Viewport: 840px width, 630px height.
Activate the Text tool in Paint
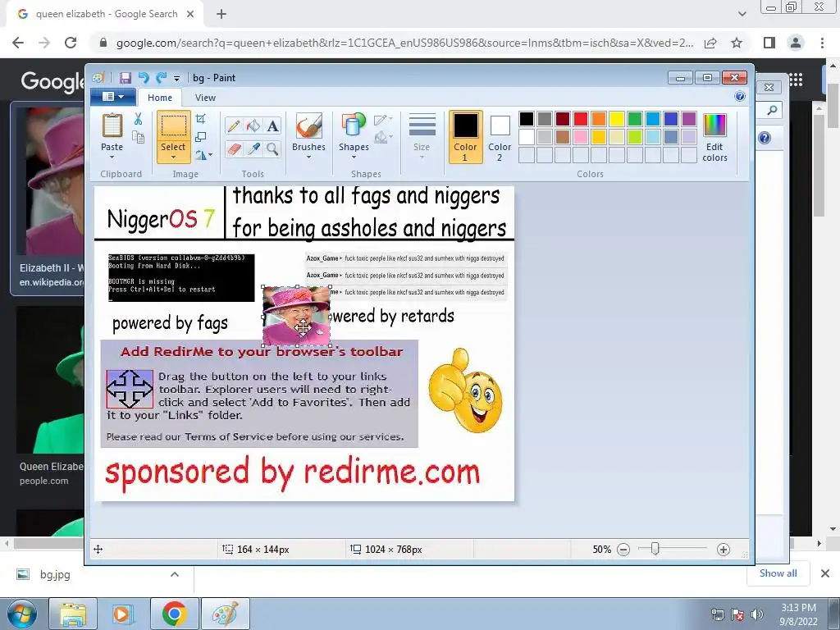(x=272, y=126)
